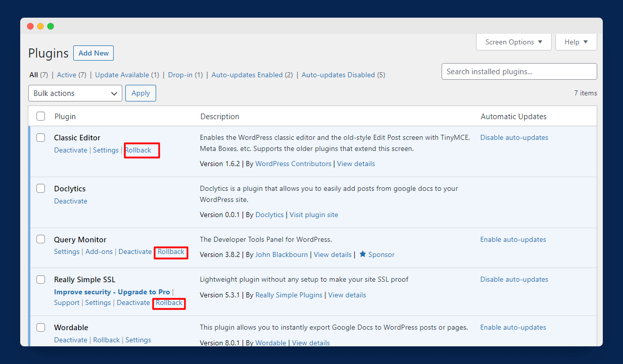Screen dimensions: 623x364
Task: Tick the Classic Editor plugin checkbox
Action: click(40, 138)
